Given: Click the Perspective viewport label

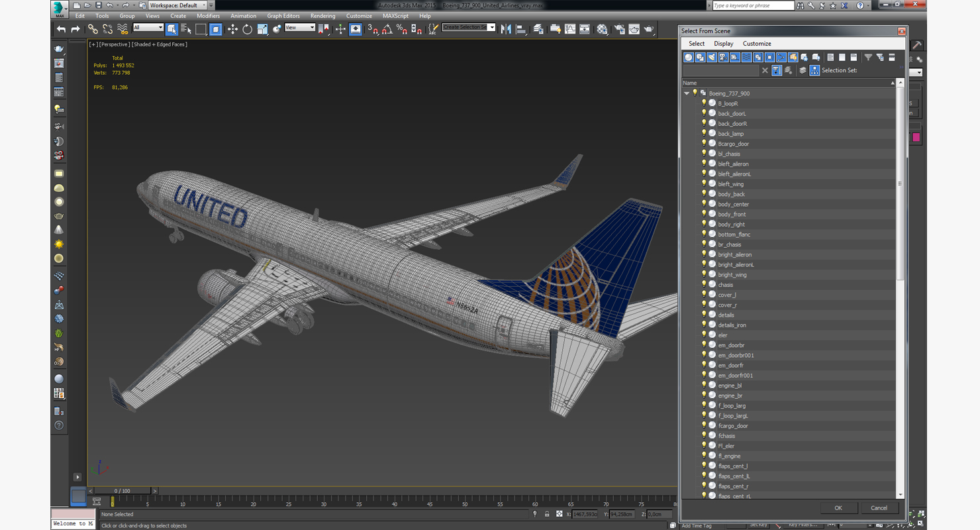Looking at the screenshot, I should pyautogui.click(x=114, y=44).
